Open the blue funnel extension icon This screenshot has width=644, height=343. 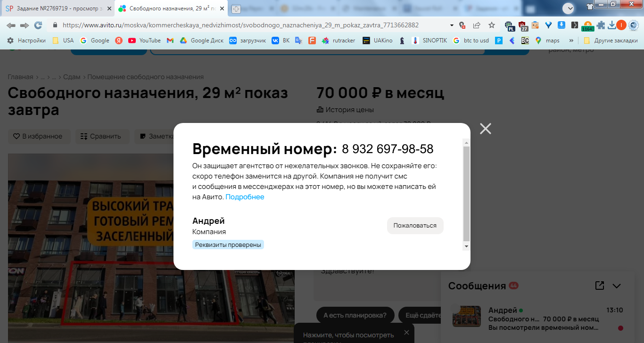[x=548, y=25]
